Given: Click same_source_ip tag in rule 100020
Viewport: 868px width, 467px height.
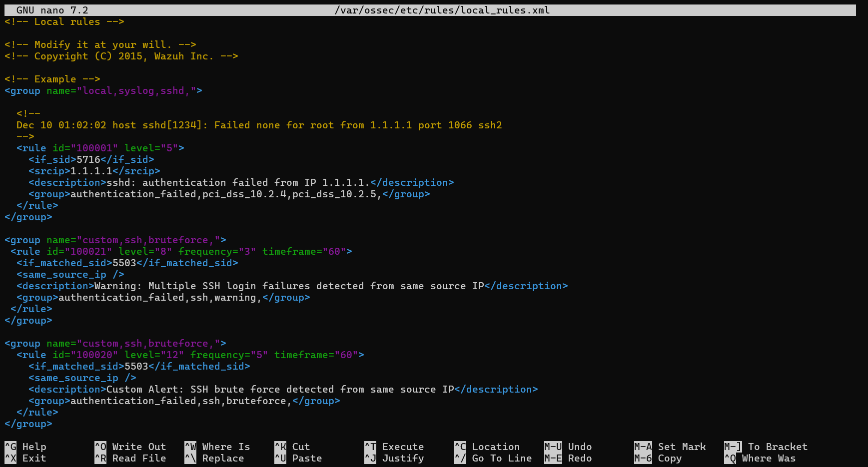Looking at the screenshot, I should [82, 378].
